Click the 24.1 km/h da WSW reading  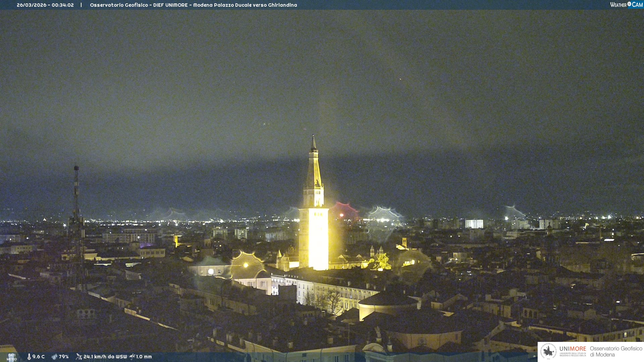tap(105, 357)
